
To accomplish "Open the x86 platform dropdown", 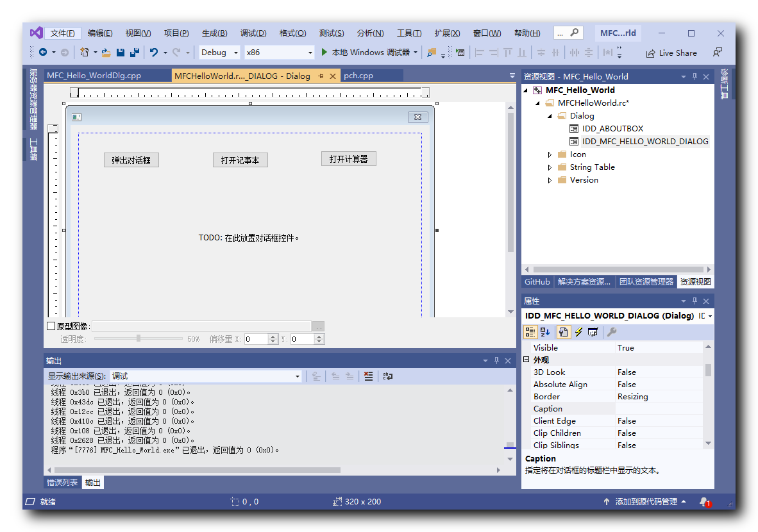I will [x=309, y=53].
